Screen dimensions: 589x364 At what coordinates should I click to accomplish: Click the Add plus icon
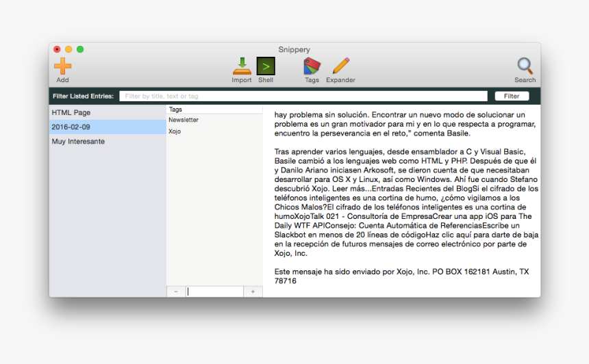pyautogui.click(x=62, y=66)
